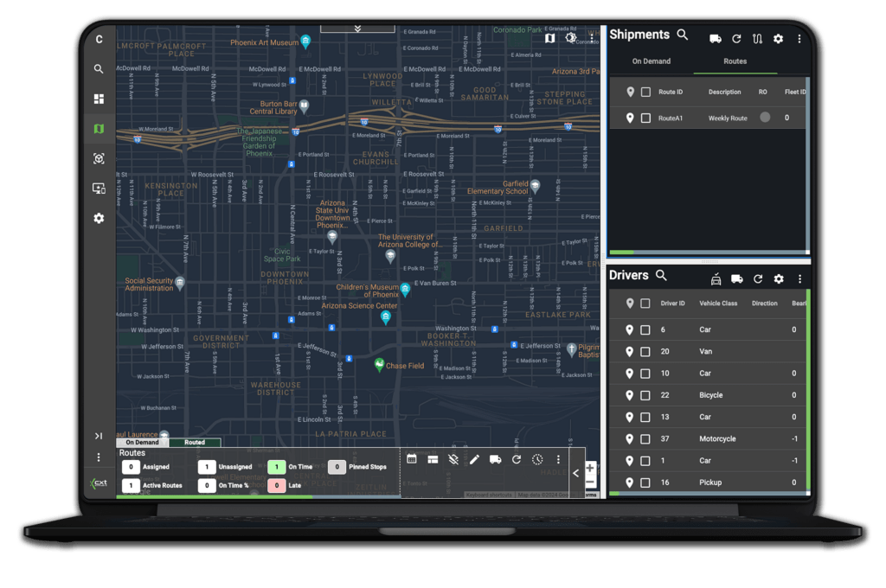Open the search tool in the left sidebar
Image resolution: width=886 pixels, height=588 pixels.
pyautogui.click(x=99, y=68)
